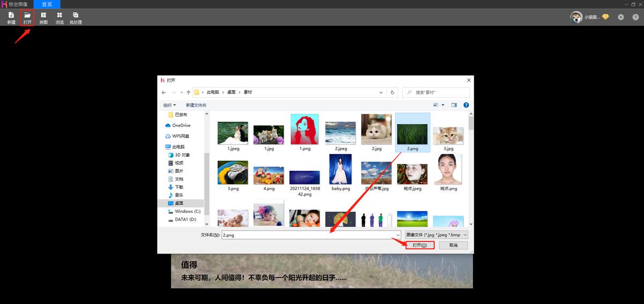Select the 2.jpeg ocean waves thumbnail
The image size is (644, 304).
[x=341, y=133]
